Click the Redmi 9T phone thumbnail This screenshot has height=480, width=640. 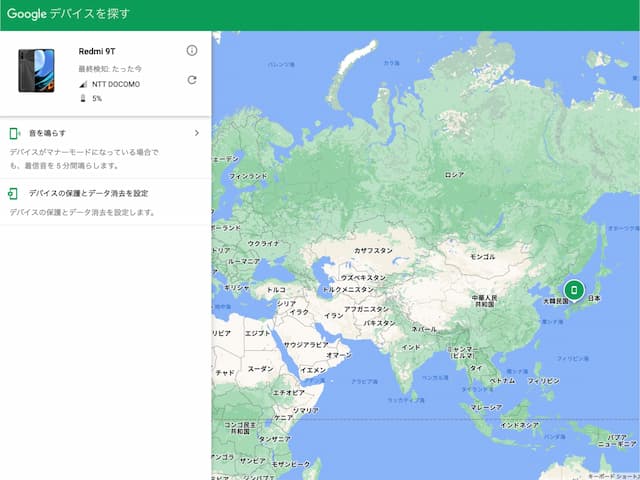(x=36, y=71)
